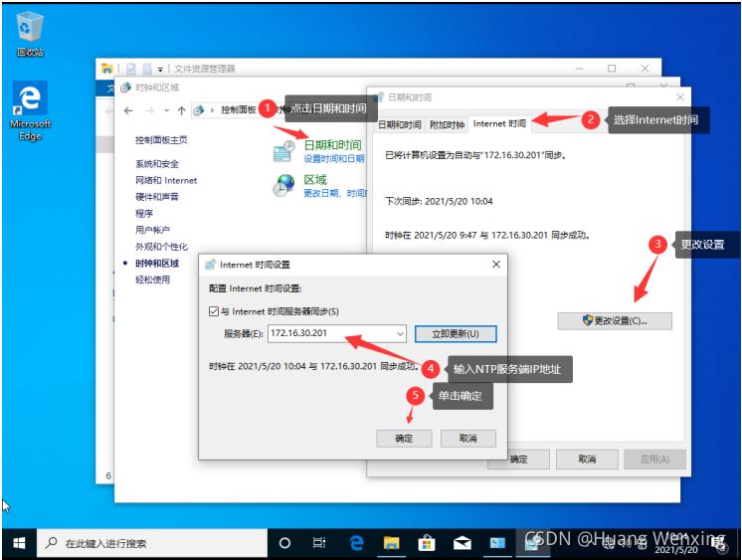Close the Internet 时间设置 dialog
Viewport: 742px width, 560px height.
[x=496, y=265]
